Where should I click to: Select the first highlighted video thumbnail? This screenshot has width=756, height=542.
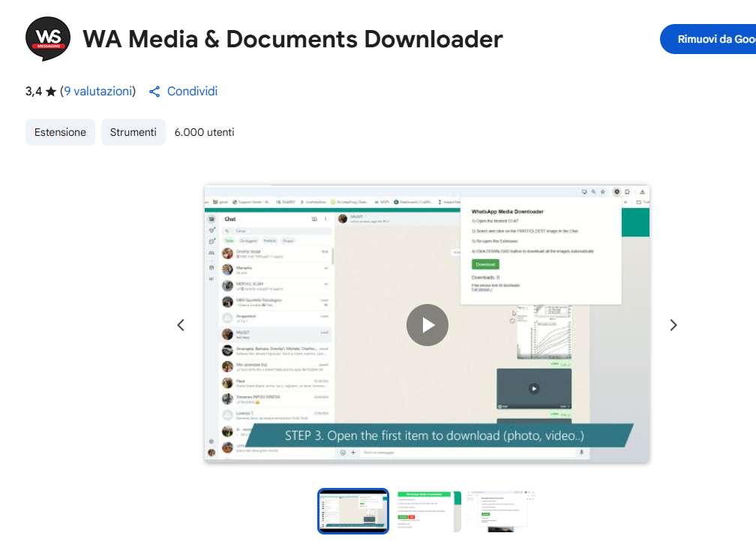coord(353,511)
